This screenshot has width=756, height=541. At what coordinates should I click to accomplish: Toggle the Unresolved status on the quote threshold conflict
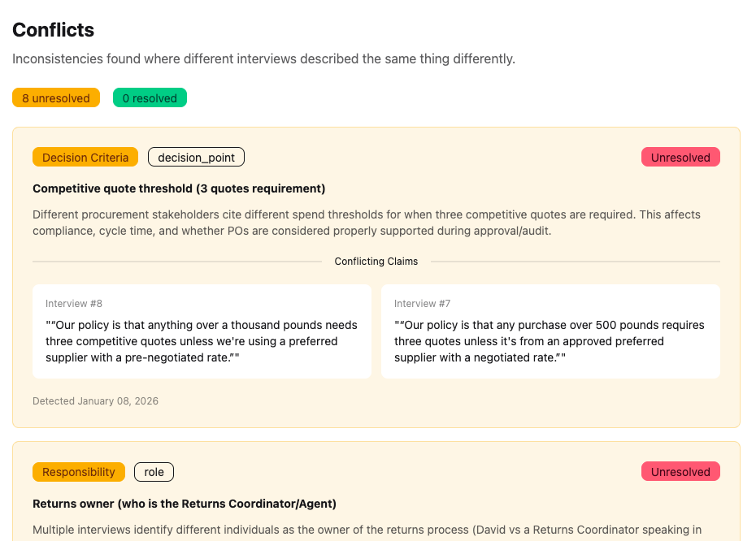tap(680, 157)
